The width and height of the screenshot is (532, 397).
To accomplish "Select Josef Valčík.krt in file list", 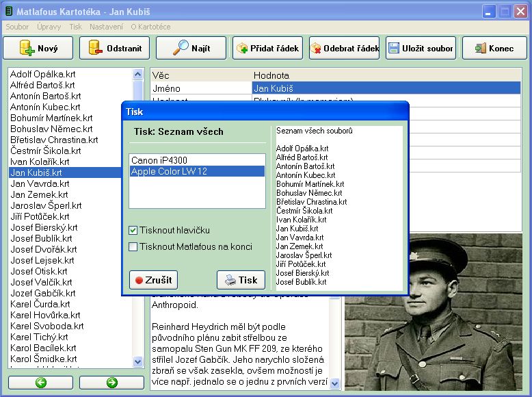I will (x=41, y=282).
